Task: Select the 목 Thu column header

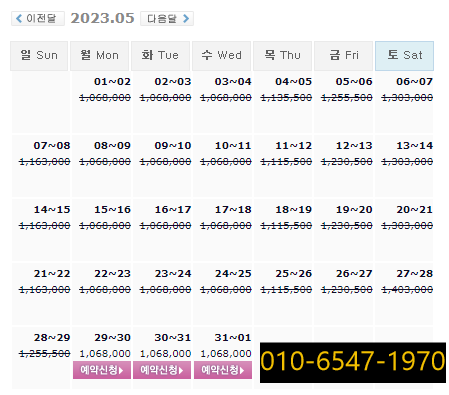Action: [x=282, y=56]
